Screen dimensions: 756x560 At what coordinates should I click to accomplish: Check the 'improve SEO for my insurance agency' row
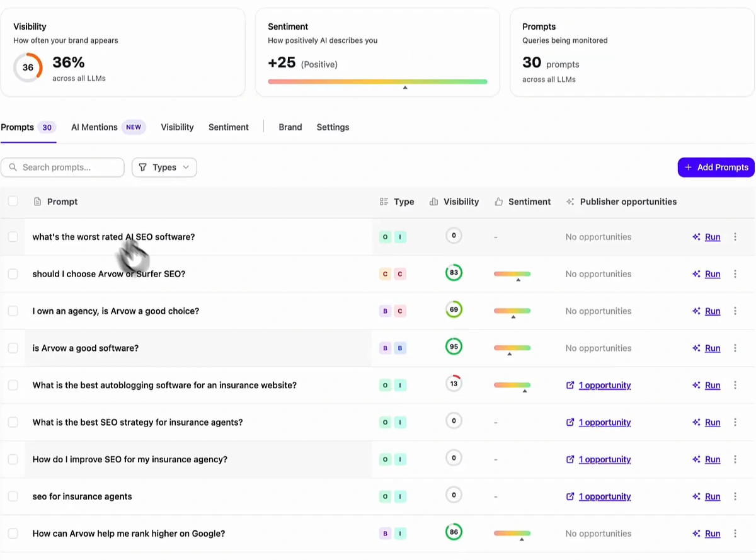click(x=13, y=459)
